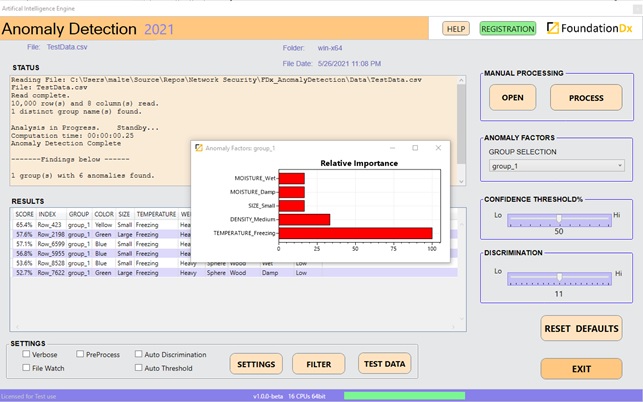
Task: Sort results by the SCORE column header
Action: click(x=24, y=214)
